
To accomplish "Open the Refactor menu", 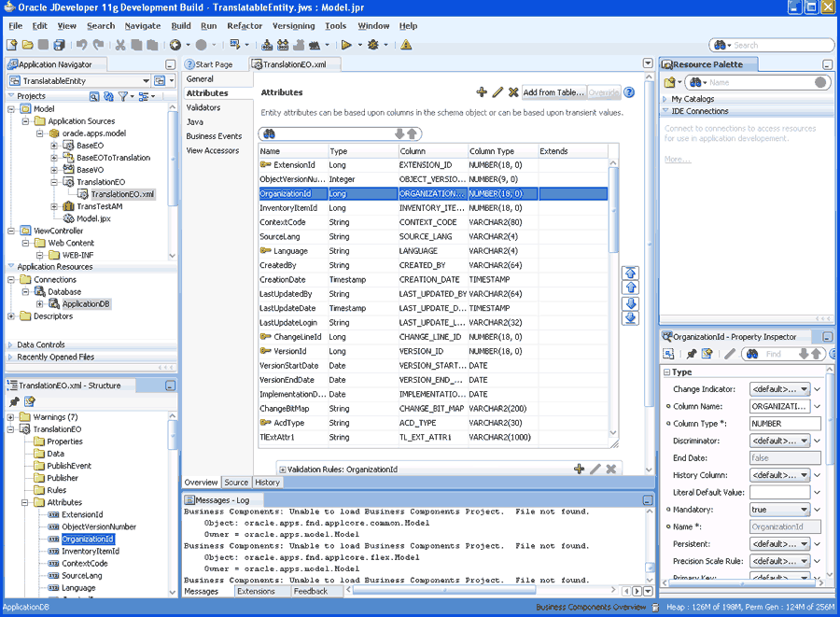I will click(245, 26).
